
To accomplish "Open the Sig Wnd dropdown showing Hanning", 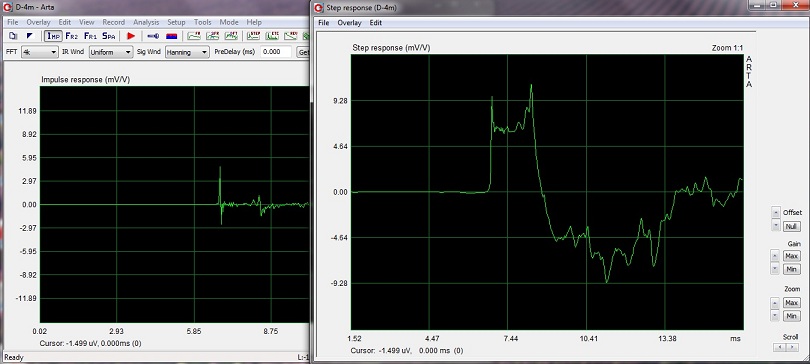I will click(x=187, y=52).
